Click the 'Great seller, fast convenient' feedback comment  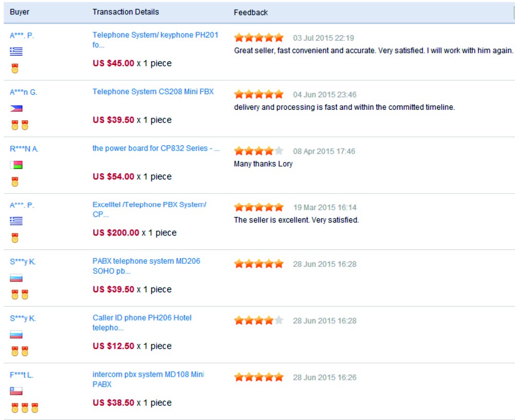(373, 51)
